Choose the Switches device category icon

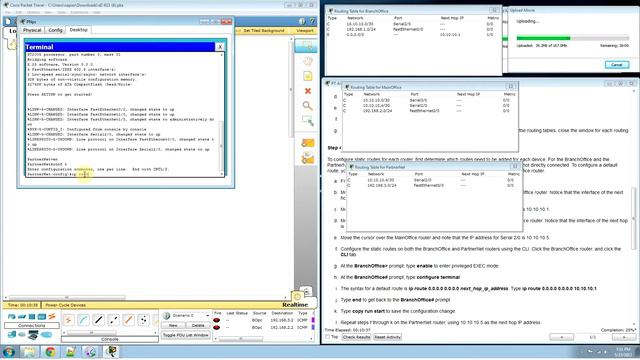22,317
